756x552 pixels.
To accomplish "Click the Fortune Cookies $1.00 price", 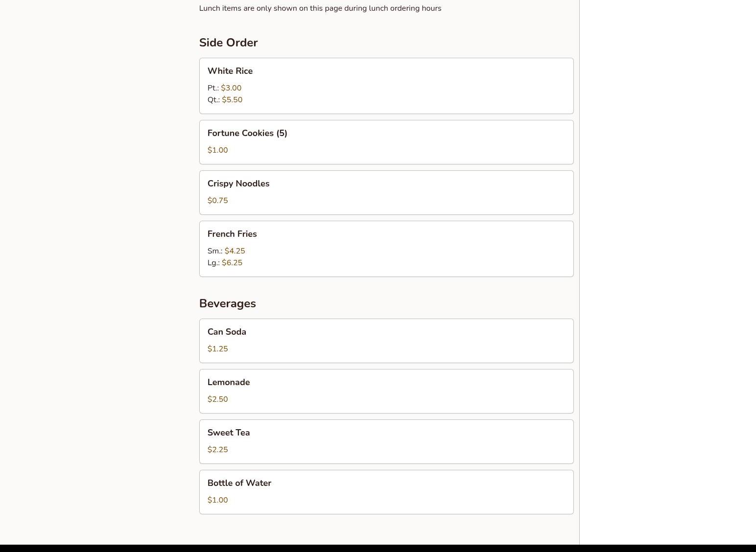I will (217, 150).
